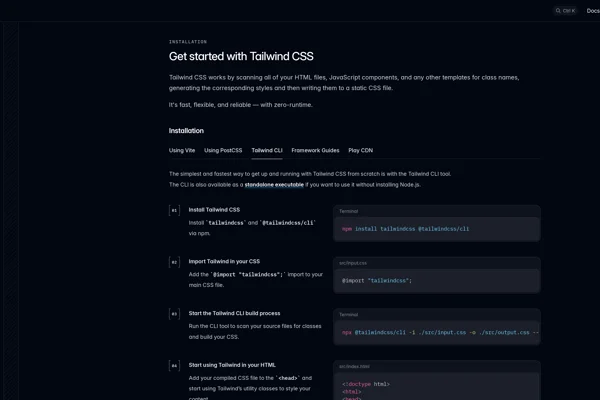
Task: Click the step 03 number badge
Action: point(174,314)
